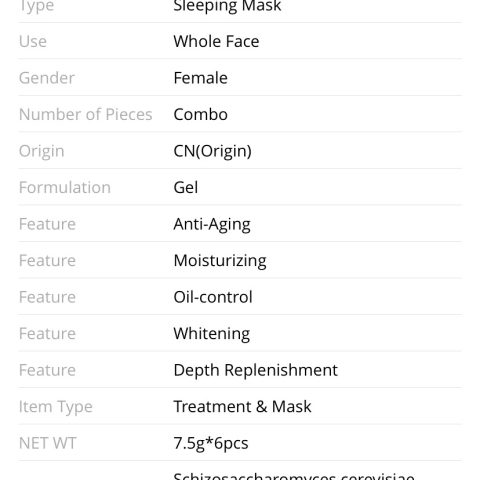This screenshot has width=480, height=480.
Task: Click the 'Moisturizing' feature value
Action: pos(220,261)
